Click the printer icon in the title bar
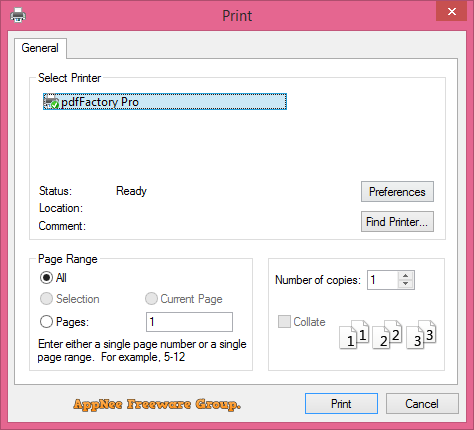Image resolution: width=474 pixels, height=430 pixels. click(x=18, y=15)
